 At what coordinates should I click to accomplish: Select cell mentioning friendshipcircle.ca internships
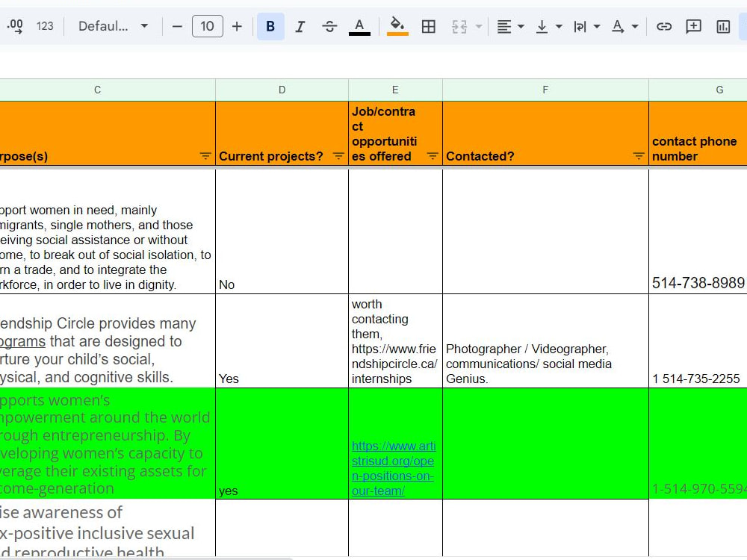[x=395, y=341]
